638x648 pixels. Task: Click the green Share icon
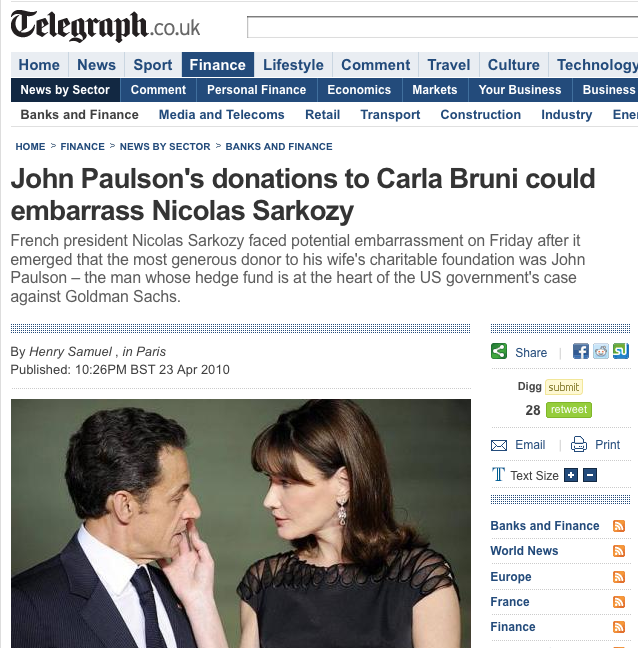tap(499, 352)
